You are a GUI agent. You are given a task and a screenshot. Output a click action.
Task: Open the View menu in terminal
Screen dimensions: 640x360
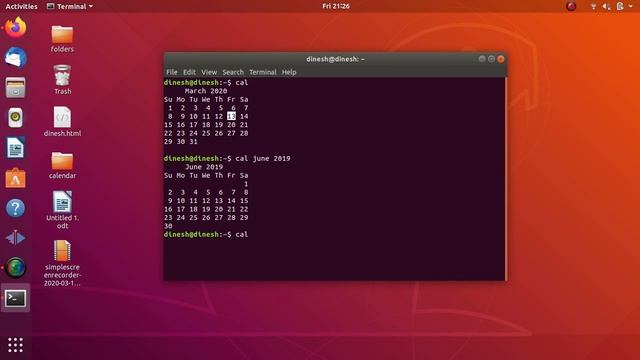(209, 72)
